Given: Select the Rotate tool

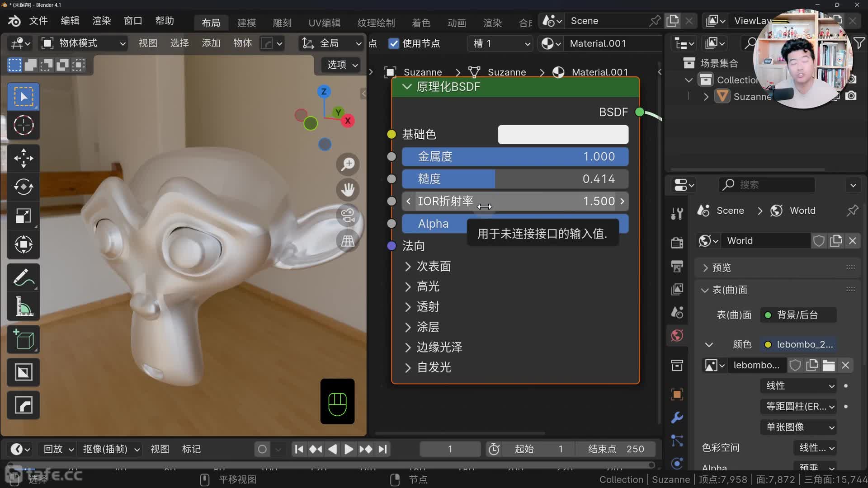Looking at the screenshot, I should tap(23, 187).
